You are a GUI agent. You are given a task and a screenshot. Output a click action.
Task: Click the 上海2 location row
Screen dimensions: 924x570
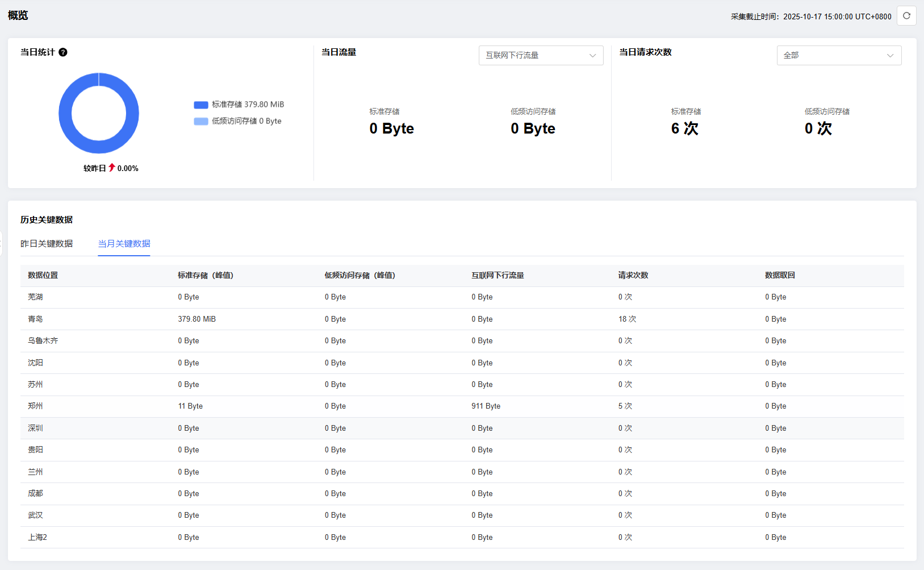click(x=37, y=538)
